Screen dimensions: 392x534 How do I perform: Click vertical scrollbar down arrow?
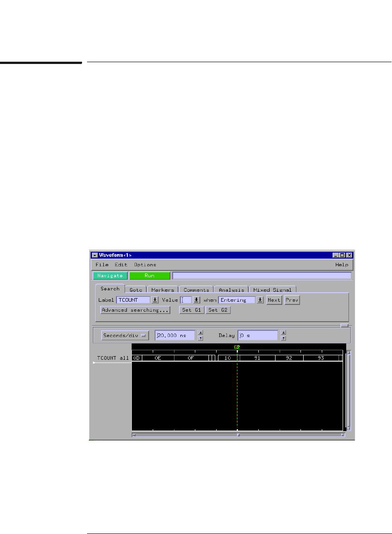(348, 428)
